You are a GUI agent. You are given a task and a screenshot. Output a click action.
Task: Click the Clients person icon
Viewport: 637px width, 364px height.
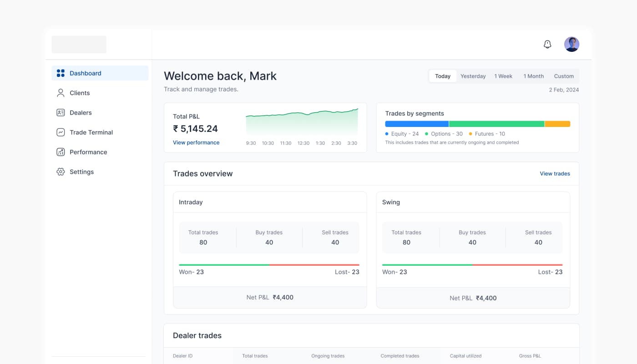coord(61,93)
